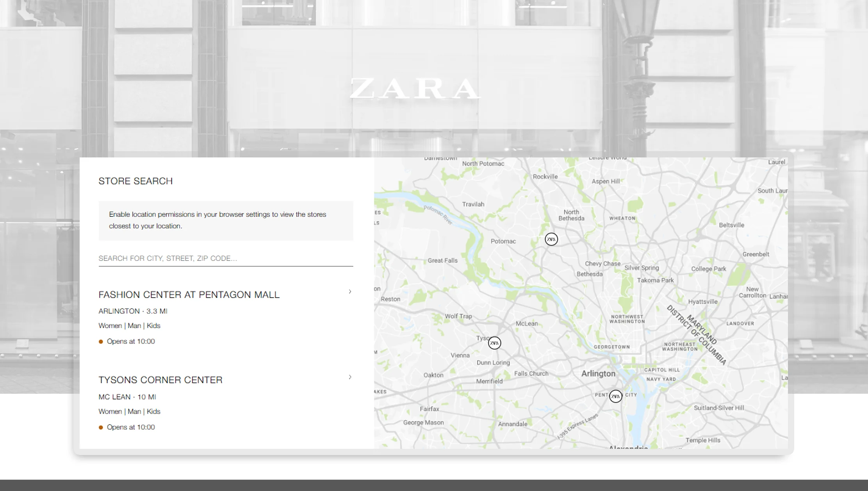868x491 pixels.
Task: Click the Zara map marker at Tysons
Action: 494,343
